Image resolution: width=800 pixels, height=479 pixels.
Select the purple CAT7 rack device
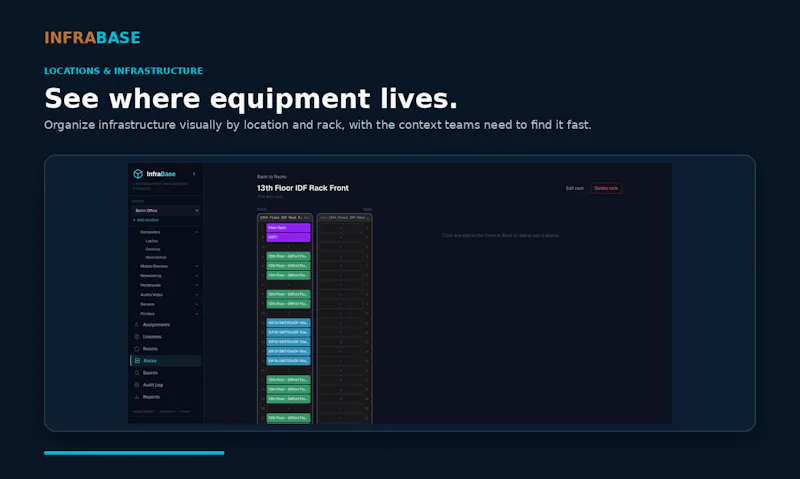pos(288,237)
